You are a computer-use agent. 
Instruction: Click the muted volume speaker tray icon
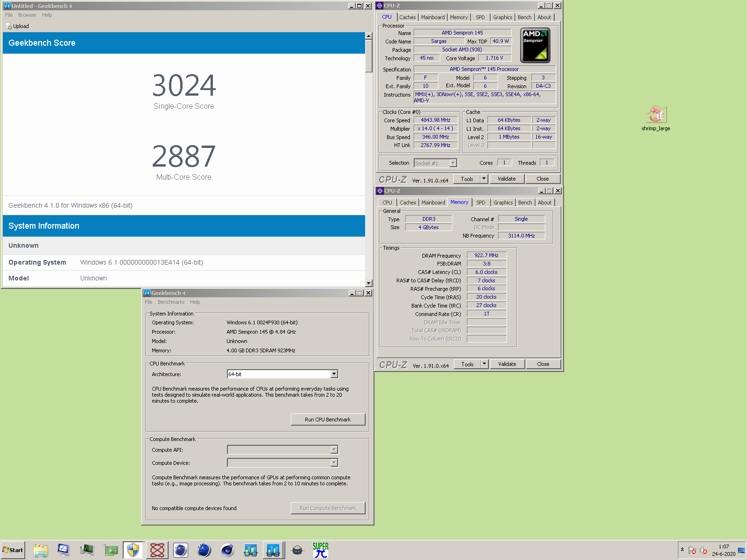tap(704, 550)
